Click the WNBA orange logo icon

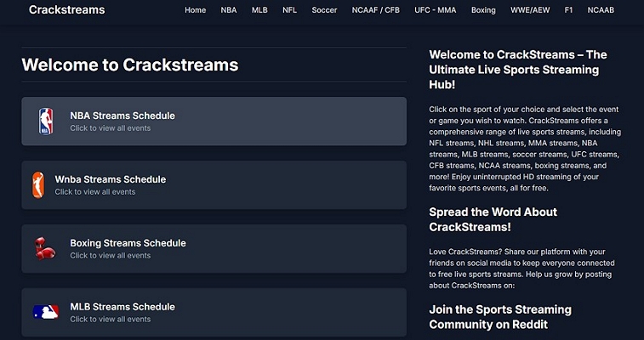coord(37,184)
